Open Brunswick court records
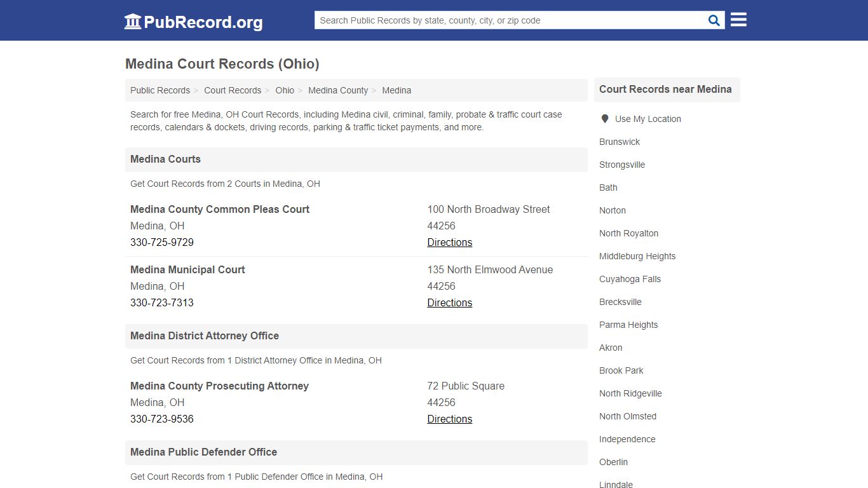Viewport: 868px width, 488px height. click(x=620, y=142)
